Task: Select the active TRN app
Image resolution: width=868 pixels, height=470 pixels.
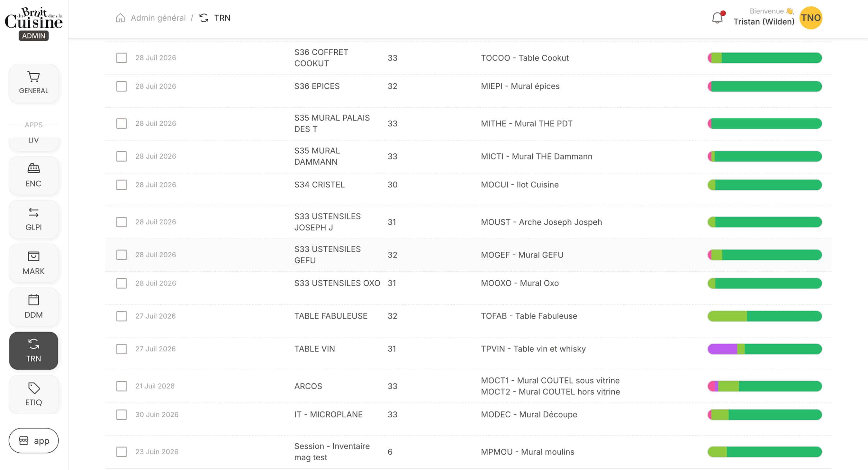Action: [33, 351]
